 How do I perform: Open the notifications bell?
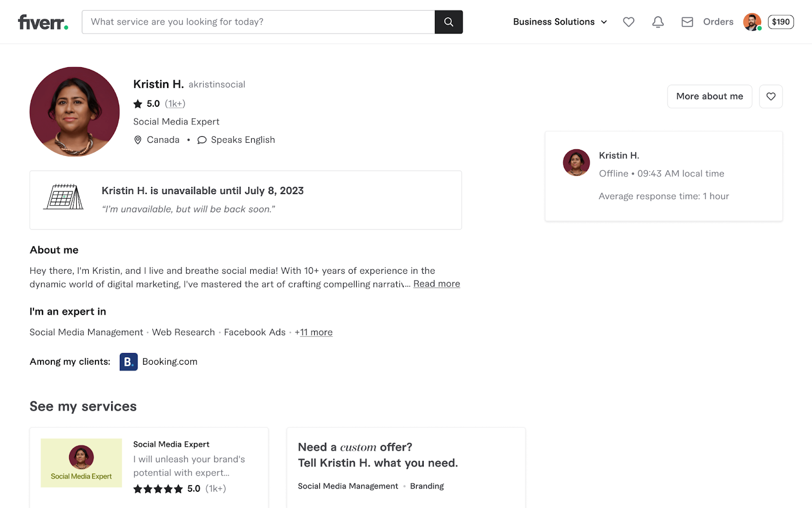click(658, 22)
